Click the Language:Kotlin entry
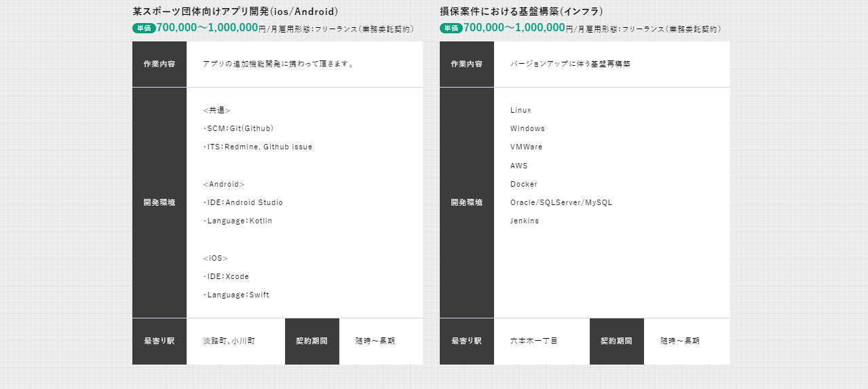 [x=238, y=221]
